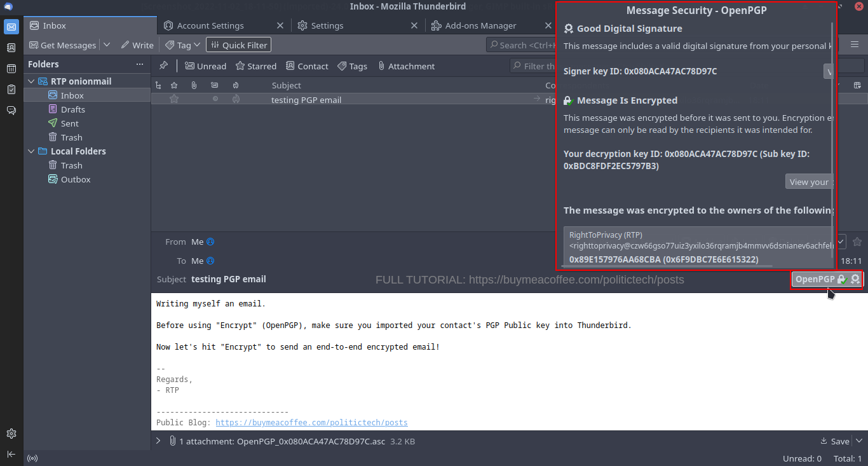Click in the global Search field
Image resolution: width=868 pixels, height=466 pixels.
521,45
